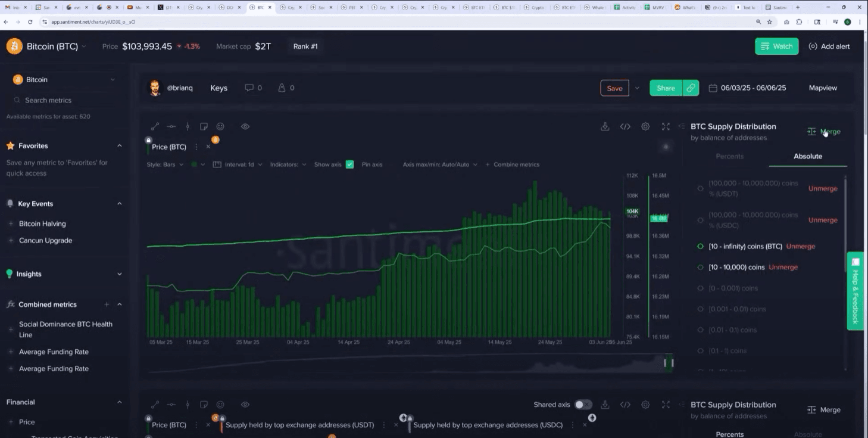Collapse the Favorites section
The width and height of the screenshot is (868, 438).
click(x=120, y=146)
